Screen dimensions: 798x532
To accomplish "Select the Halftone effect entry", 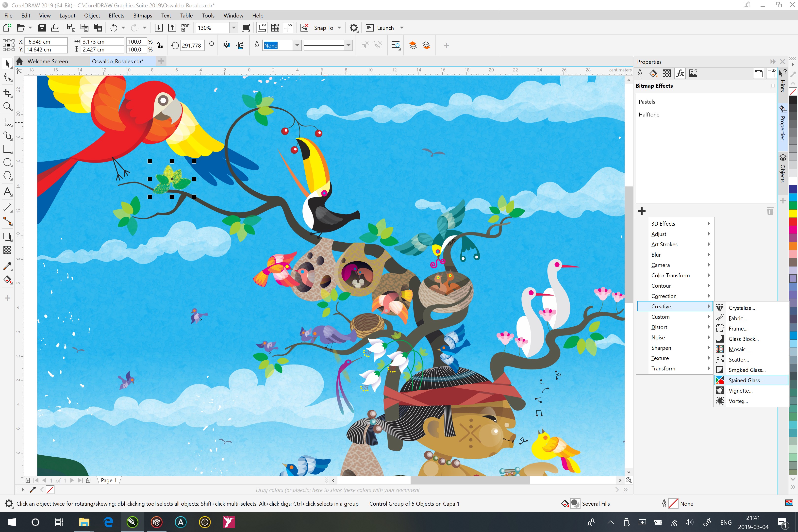I will point(649,115).
